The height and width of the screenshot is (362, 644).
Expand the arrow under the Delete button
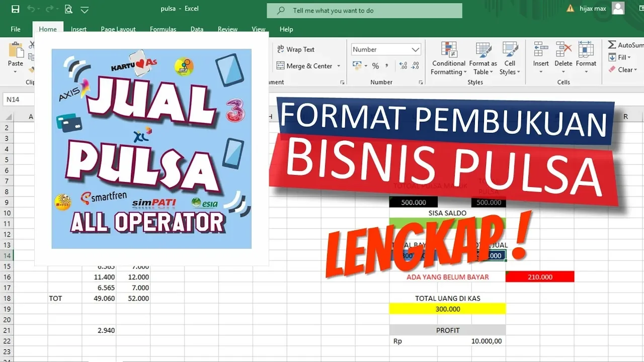[x=563, y=72]
